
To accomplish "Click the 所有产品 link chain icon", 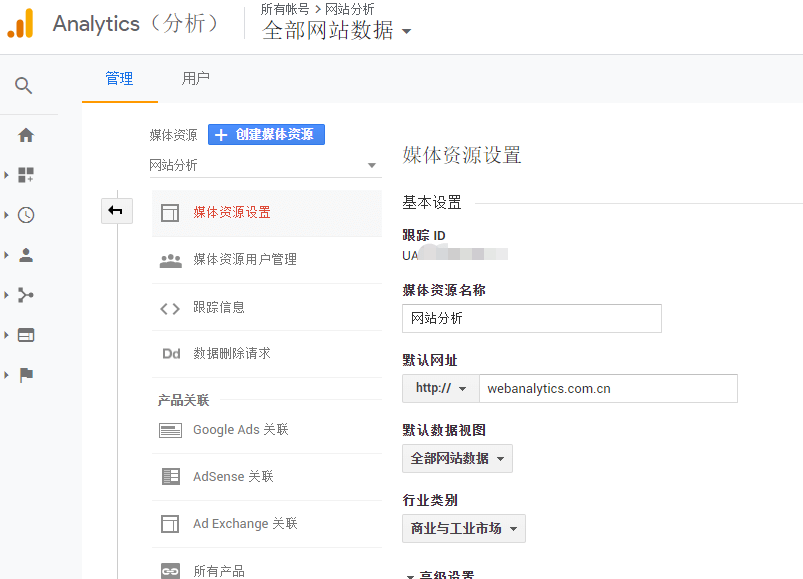I will click(170, 571).
